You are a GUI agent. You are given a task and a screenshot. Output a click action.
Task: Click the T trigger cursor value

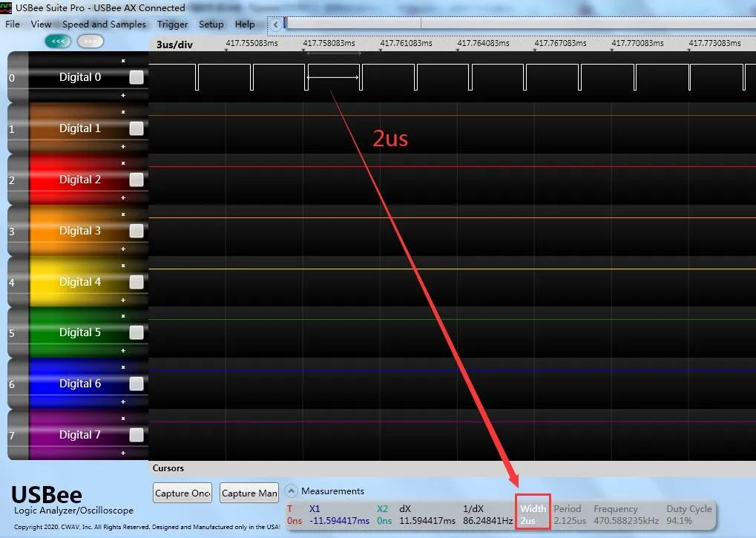pyautogui.click(x=294, y=521)
